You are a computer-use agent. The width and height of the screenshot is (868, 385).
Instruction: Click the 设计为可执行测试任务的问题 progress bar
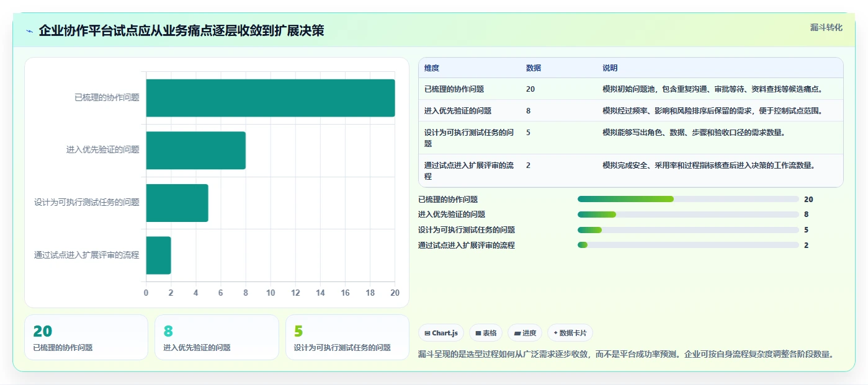pyautogui.click(x=688, y=230)
